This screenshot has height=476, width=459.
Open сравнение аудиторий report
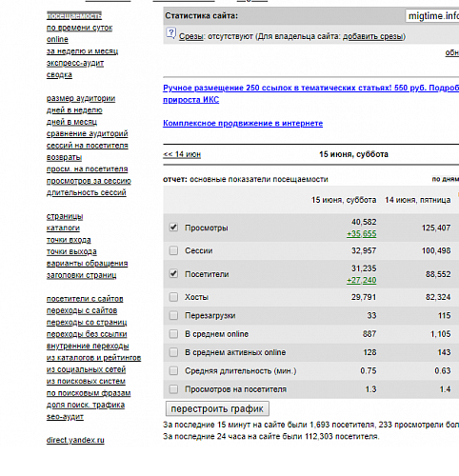[x=87, y=133]
